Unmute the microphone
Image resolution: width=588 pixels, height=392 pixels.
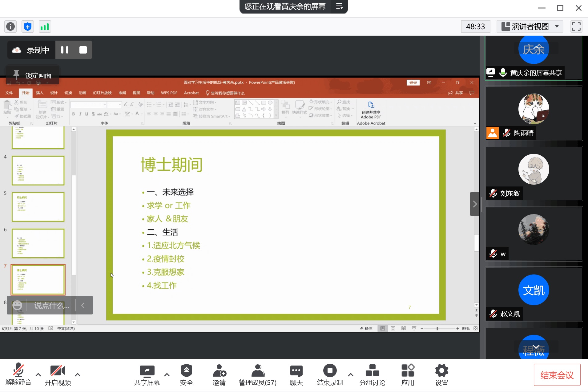point(18,375)
